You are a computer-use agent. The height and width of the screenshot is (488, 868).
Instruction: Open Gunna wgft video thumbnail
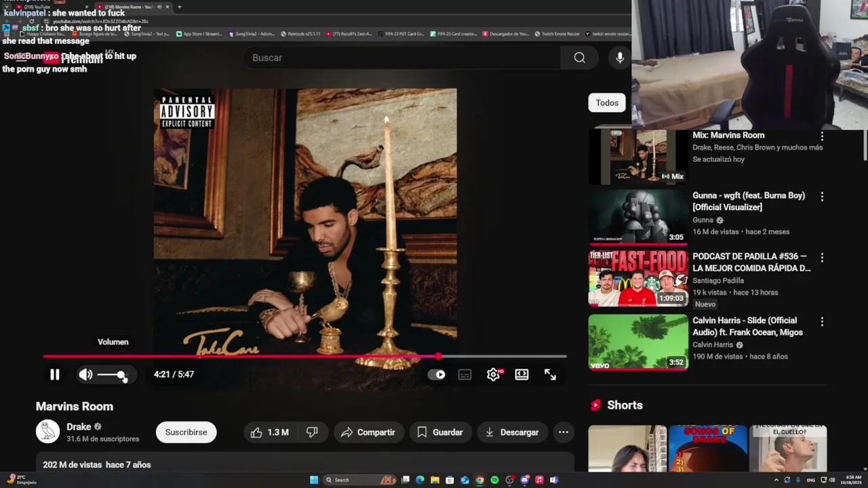tap(638, 217)
